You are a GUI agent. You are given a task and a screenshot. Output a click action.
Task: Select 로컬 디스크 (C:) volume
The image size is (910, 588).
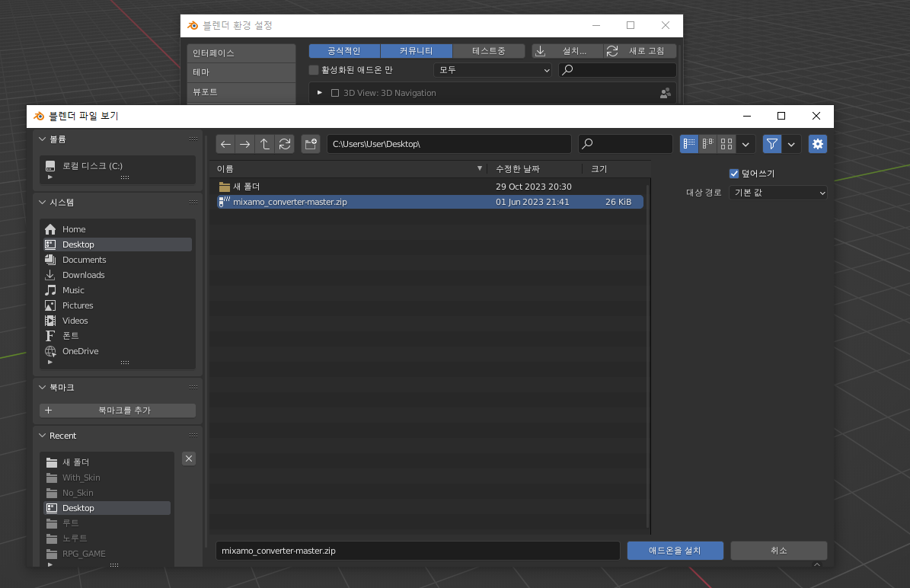[117, 166]
